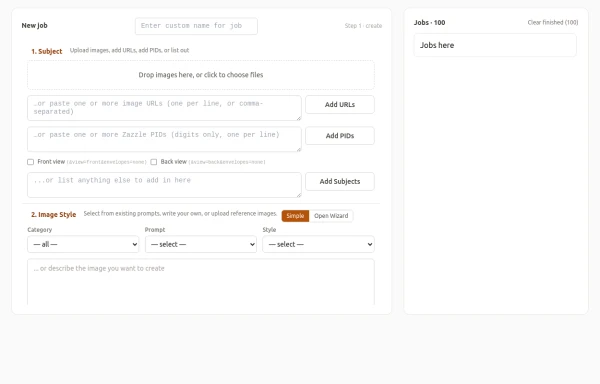Click the Open Wizard button

331,216
